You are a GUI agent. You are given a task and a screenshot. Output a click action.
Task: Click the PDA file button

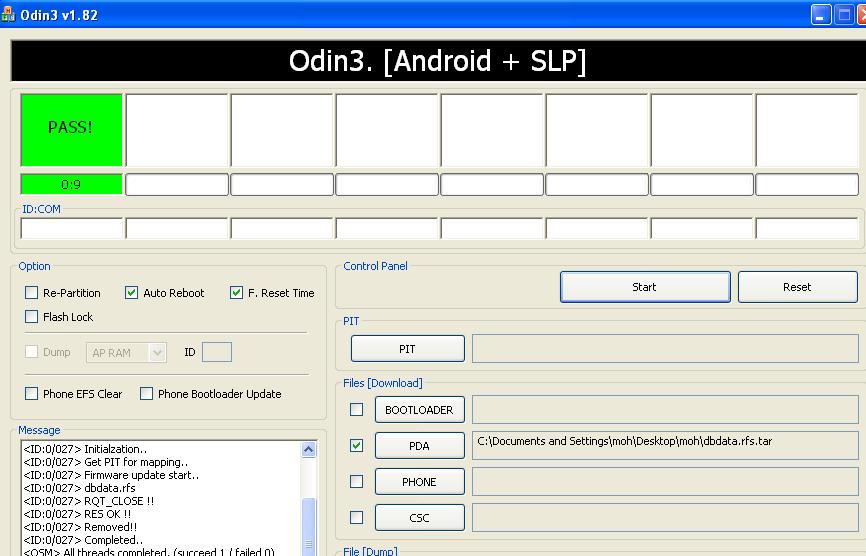tap(420, 446)
